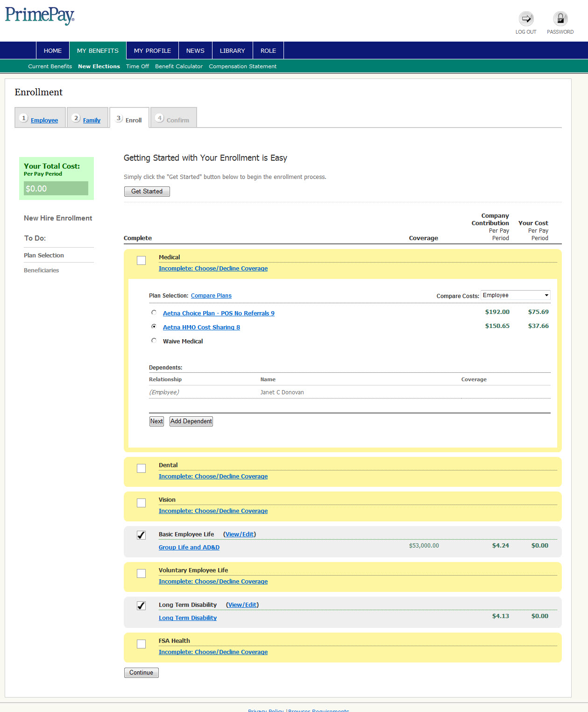Click the Add Dependent button
This screenshot has height=712, width=588.
[x=191, y=421]
